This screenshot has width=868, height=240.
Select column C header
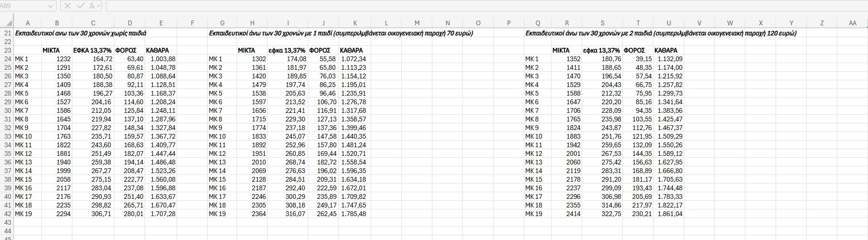pyautogui.click(x=93, y=23)
